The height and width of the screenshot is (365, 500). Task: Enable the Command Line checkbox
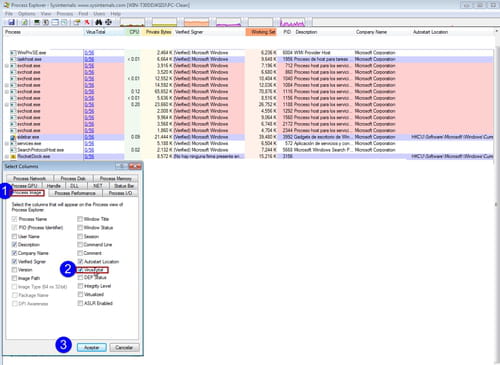[80, 245]
